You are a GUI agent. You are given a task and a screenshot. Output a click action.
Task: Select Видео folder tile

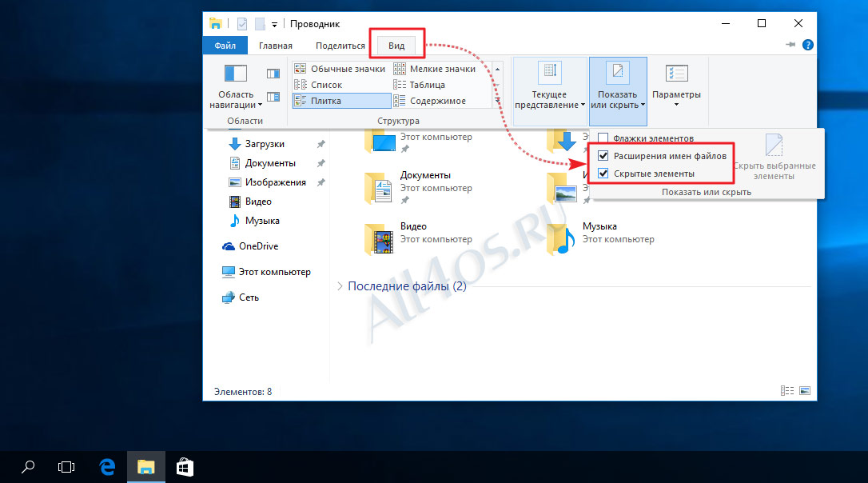click(419, 238)
